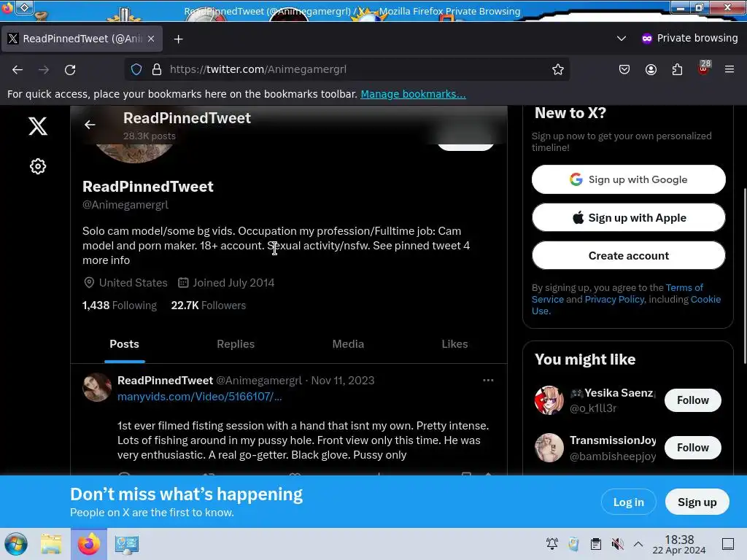The width and height of the screenshot is (747, 560).
Task: Click the page vertical scrollbar
Action: 744,276
